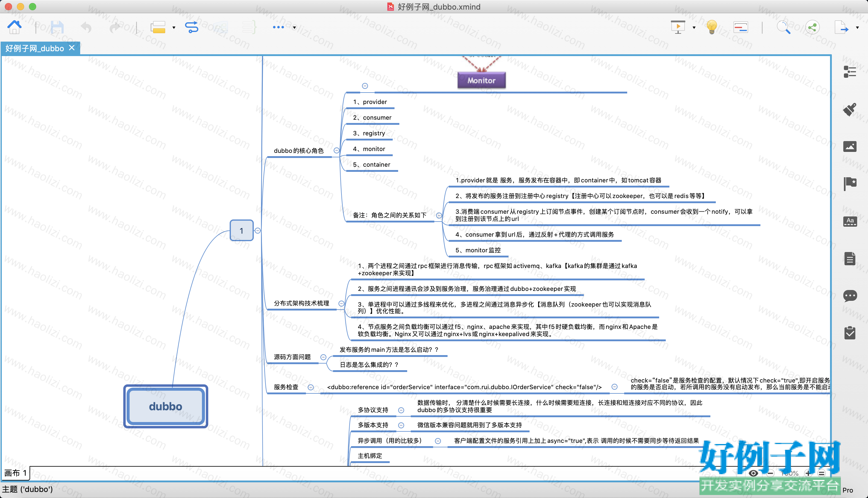Select the topic labeled 1
The width and height of the screenshot is (868, 498).
(241, 231)
